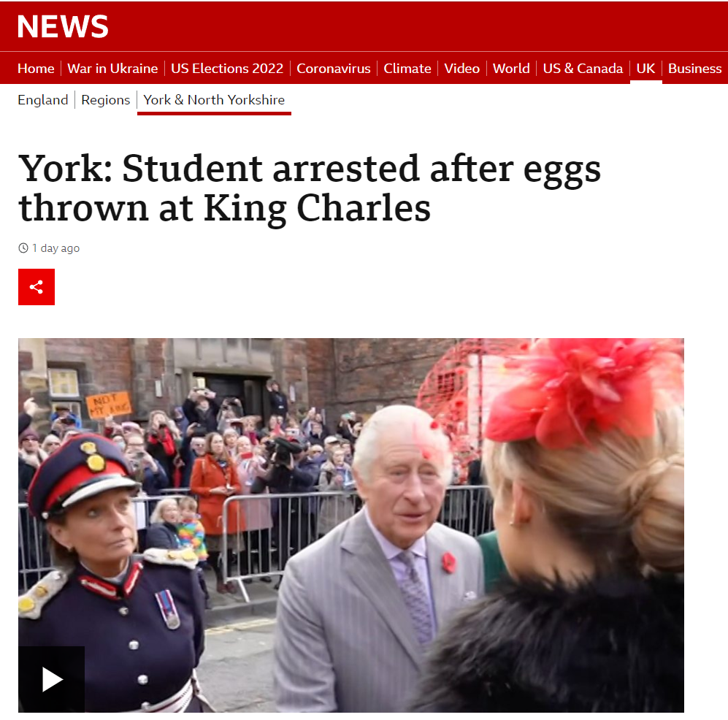
Task: Play the video of King Charles
Action: 52,679
